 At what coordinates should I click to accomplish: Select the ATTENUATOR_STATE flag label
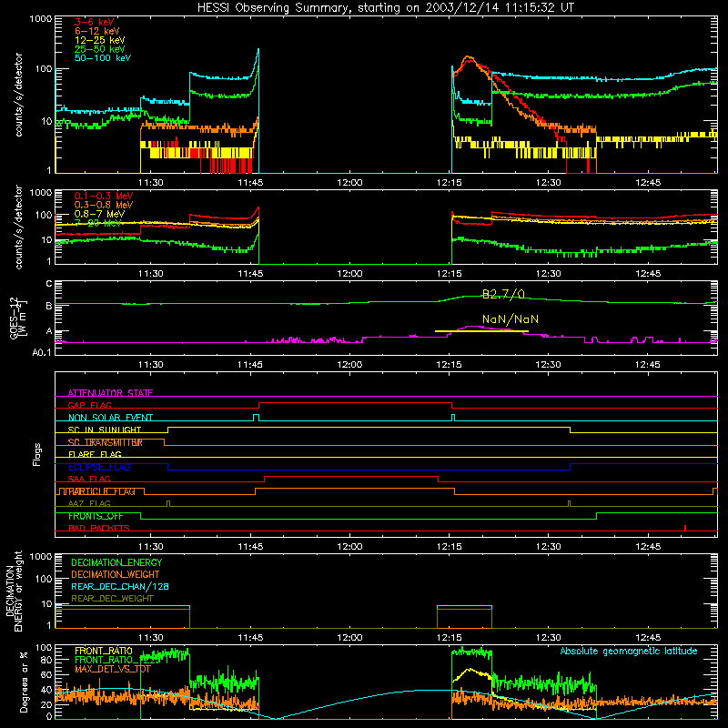[110, 393]
